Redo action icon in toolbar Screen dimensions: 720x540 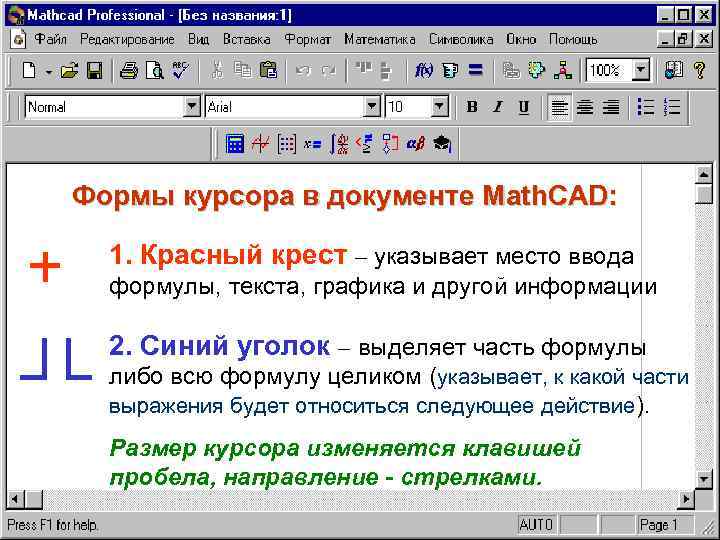(329, 71)
